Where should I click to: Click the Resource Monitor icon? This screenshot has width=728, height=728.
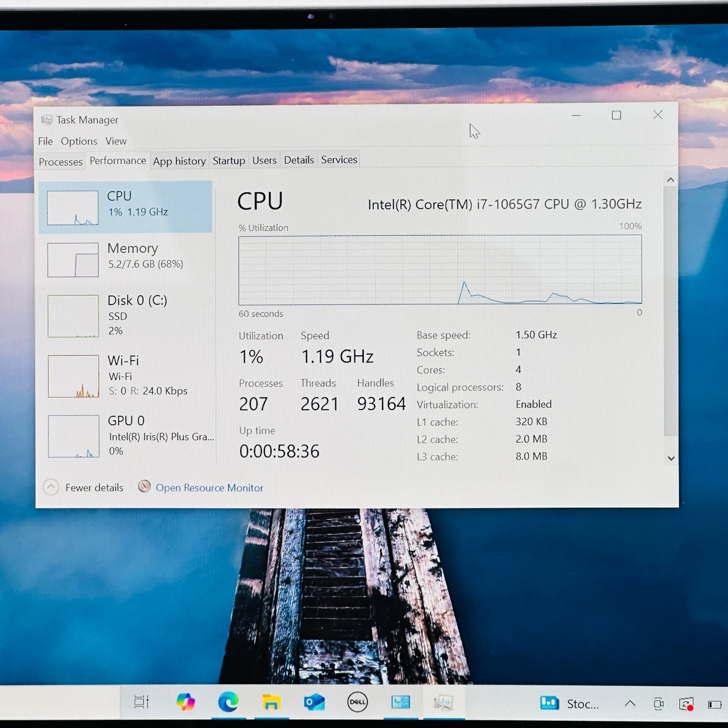point(145,486)
